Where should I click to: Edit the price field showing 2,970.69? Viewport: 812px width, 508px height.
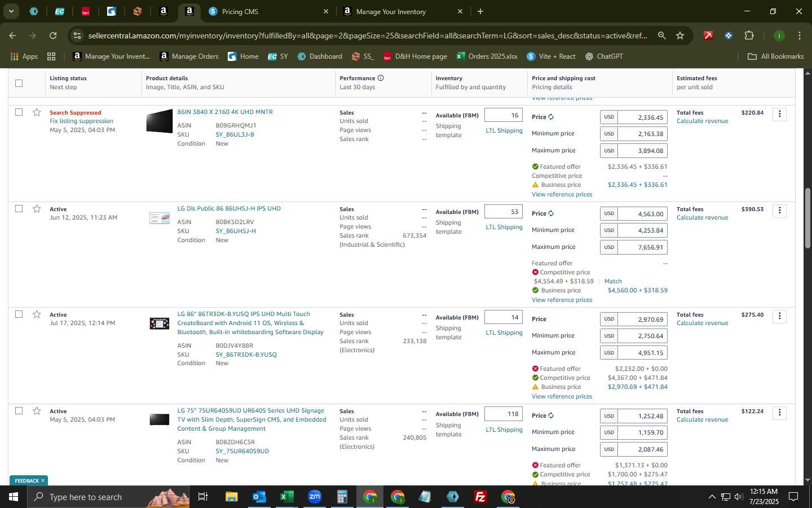[x=643, y=319]
